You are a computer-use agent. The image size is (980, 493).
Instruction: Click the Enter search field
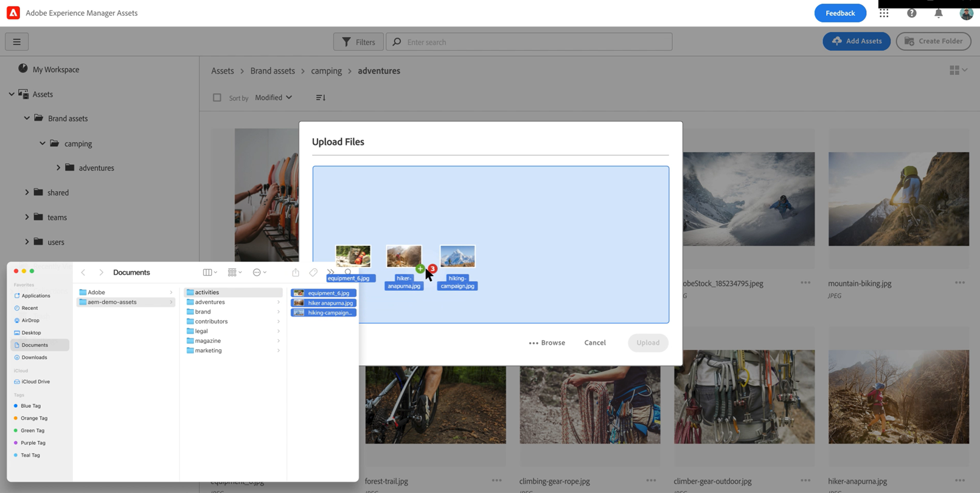point(529,42)
